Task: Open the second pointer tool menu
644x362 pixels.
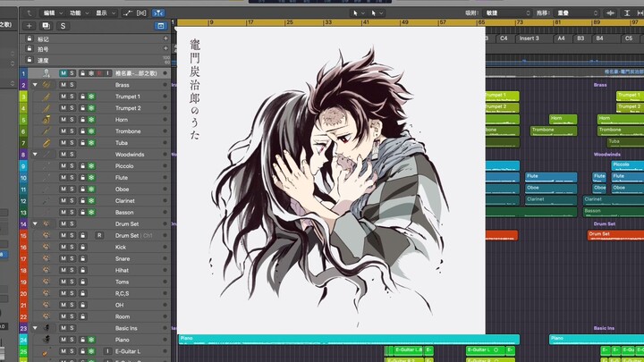Action: 377,13
